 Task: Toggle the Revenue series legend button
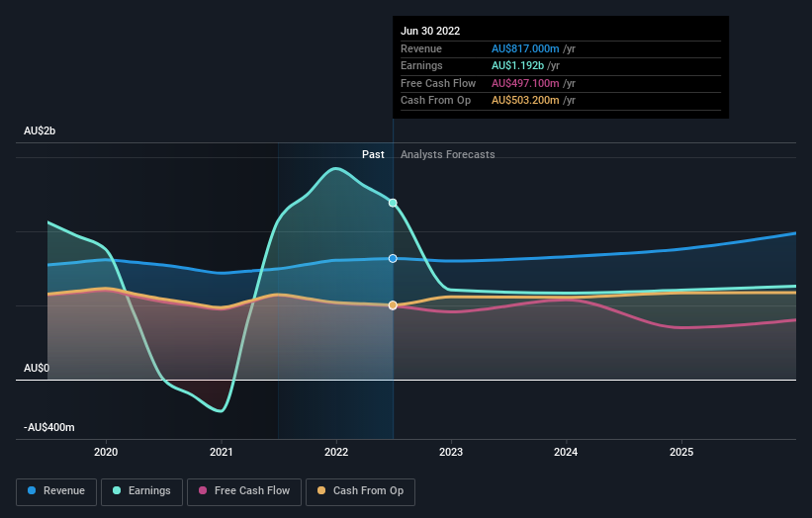click(56, 491)
